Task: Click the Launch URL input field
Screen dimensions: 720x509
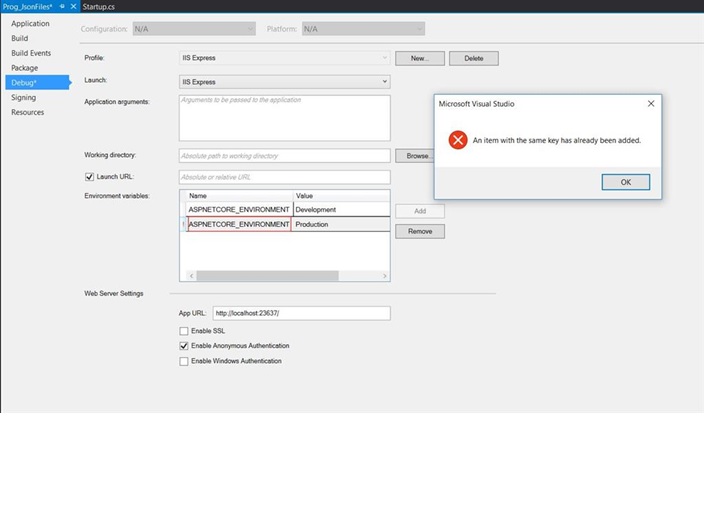Action: (x=285, y=177)
